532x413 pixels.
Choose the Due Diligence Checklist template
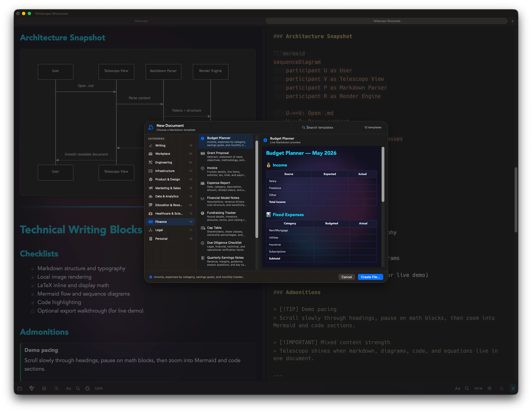tap(226, 246)
